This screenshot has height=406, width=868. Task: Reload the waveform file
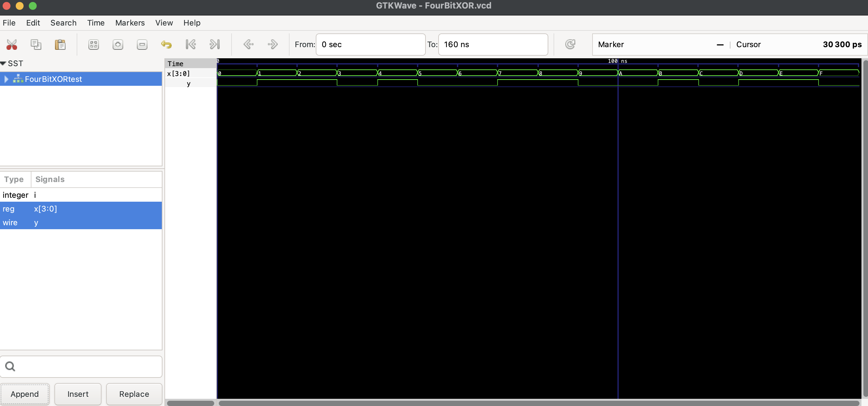(570, 44)
